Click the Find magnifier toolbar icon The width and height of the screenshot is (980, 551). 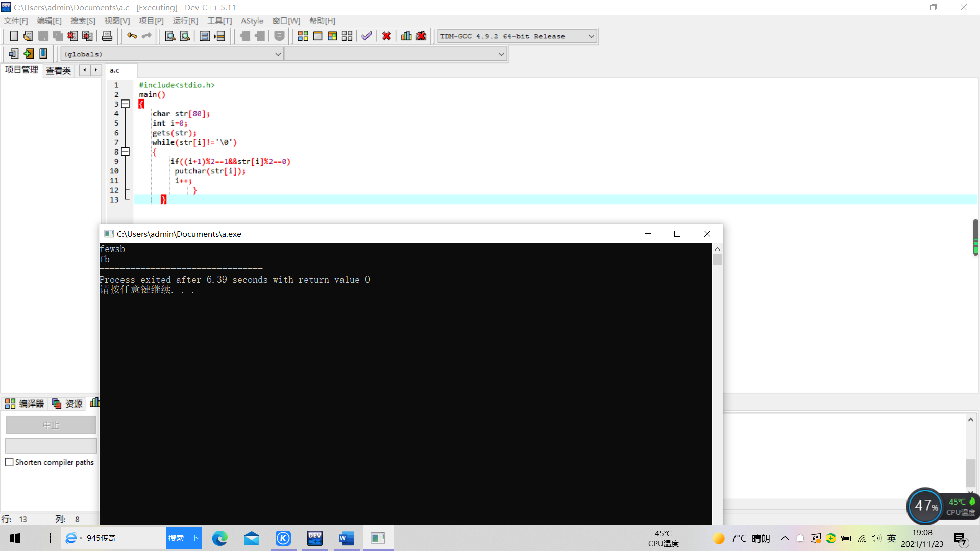point(170,36)
